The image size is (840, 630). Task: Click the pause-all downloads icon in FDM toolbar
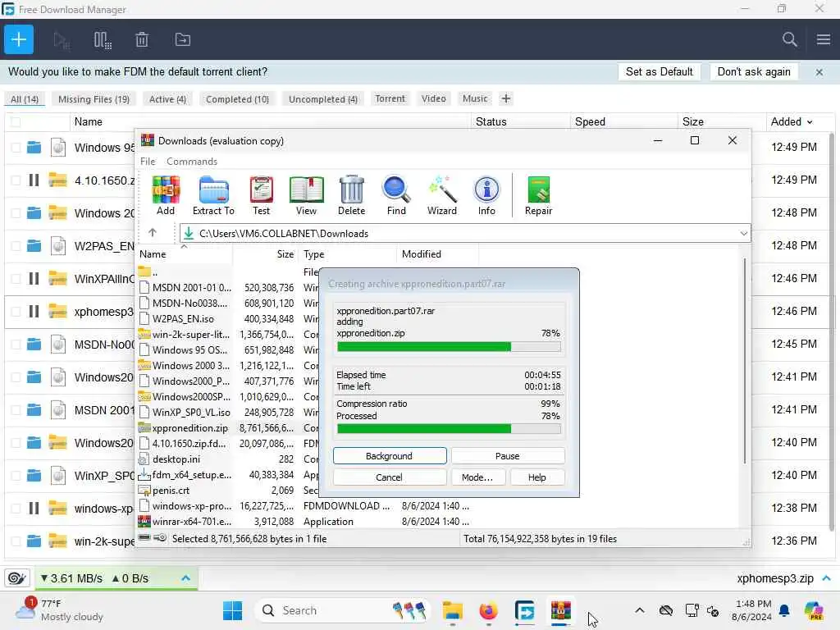(x=102, y=39)
